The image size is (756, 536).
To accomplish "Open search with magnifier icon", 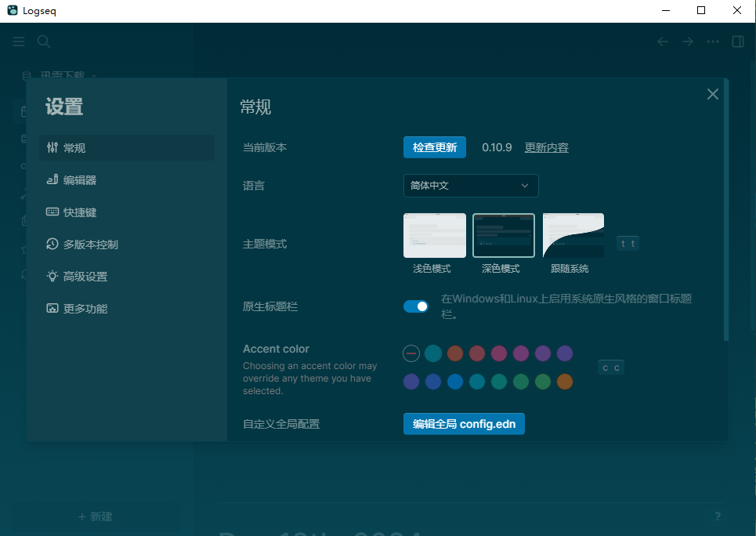I will pos(44,42).
